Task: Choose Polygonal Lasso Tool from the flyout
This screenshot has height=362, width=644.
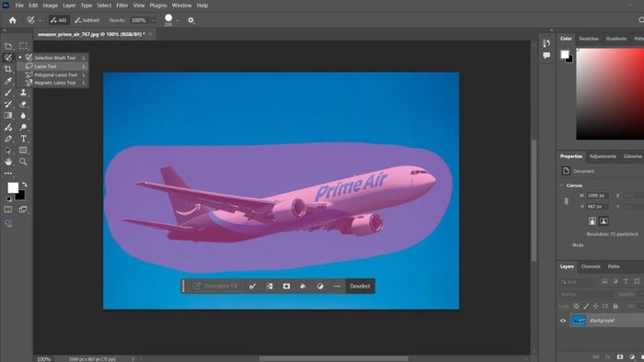Action: point(52,74)
